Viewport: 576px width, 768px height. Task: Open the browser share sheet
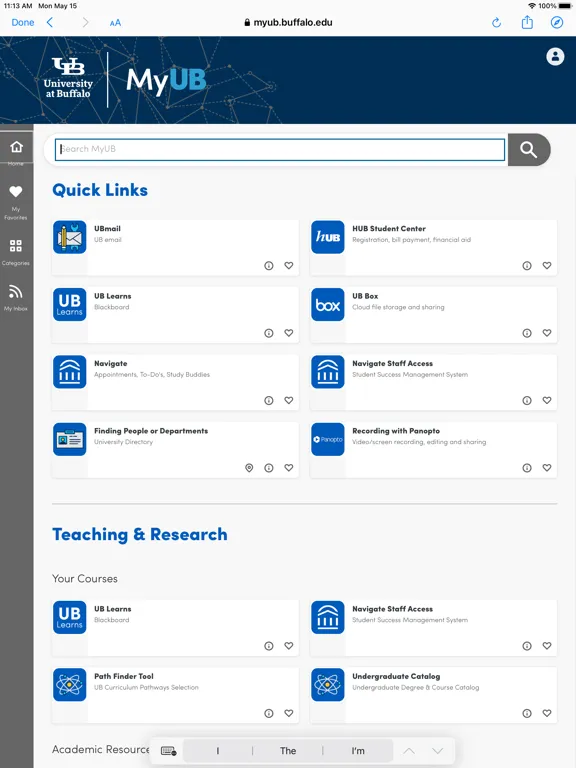click(527, 22)
